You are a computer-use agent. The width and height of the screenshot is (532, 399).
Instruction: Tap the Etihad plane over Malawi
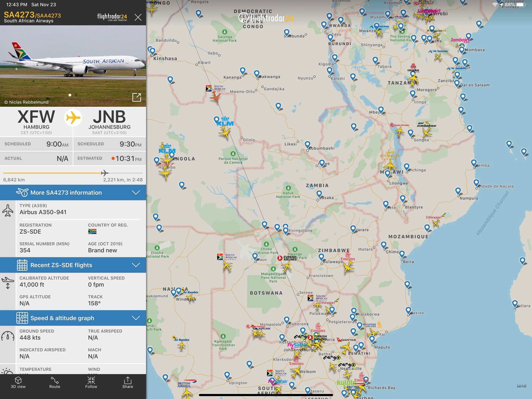(390, 165)
